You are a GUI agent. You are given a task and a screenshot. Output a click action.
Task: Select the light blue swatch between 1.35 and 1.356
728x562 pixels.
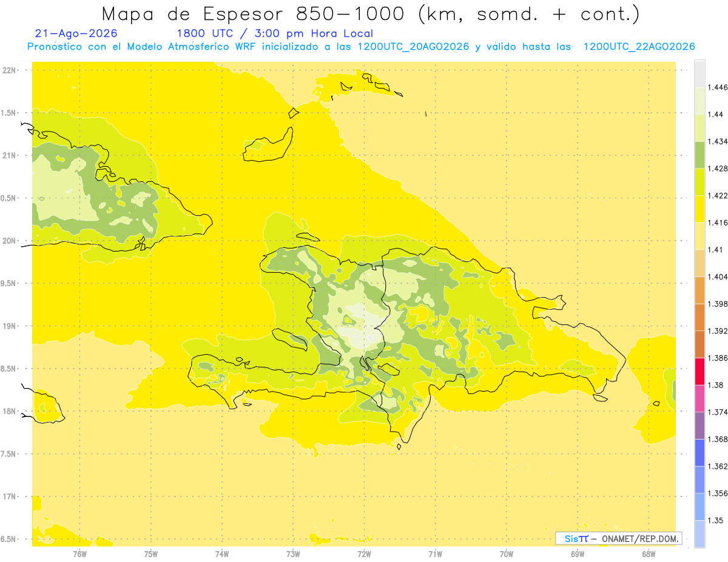tap(699, 506)
